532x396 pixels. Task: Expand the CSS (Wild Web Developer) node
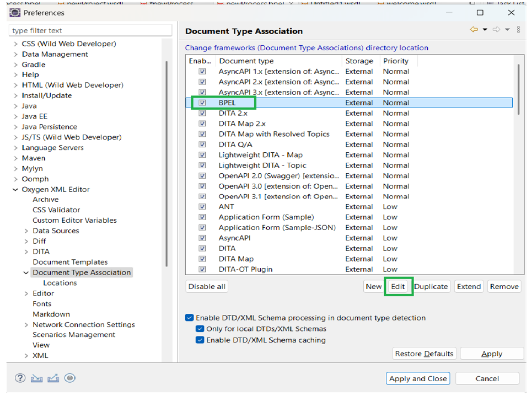point(15,44)
